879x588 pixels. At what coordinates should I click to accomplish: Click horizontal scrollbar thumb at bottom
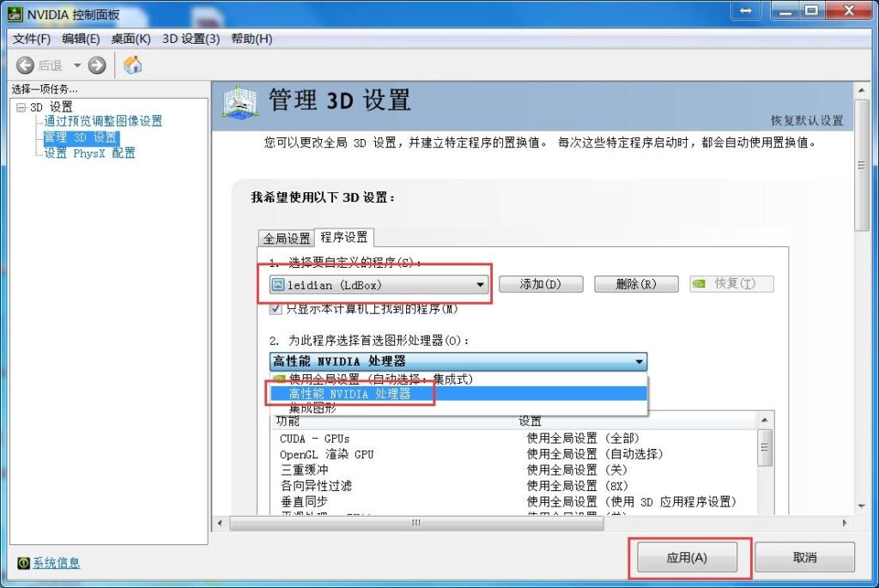coord(416,523)
